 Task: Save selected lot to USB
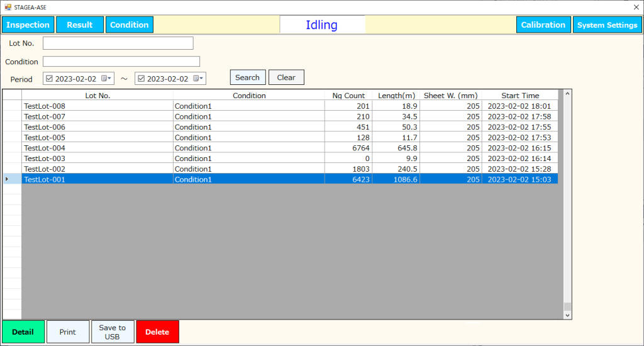point(113,332)
